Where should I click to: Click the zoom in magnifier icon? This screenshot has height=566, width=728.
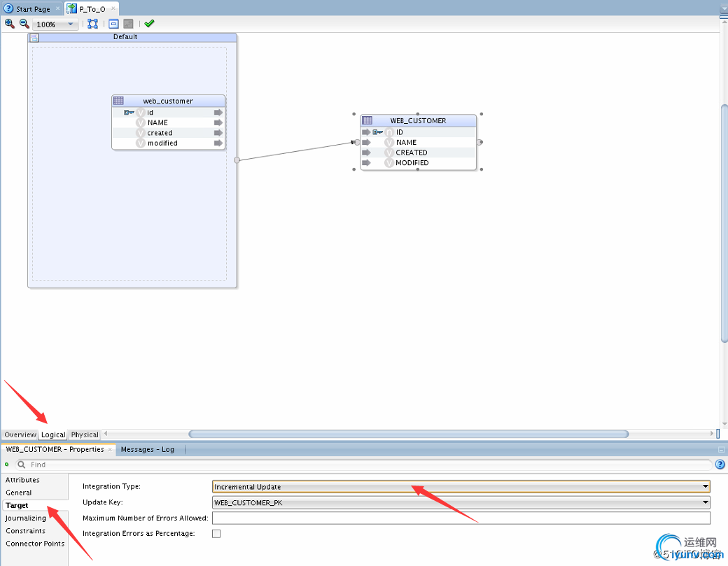(9, 23)
